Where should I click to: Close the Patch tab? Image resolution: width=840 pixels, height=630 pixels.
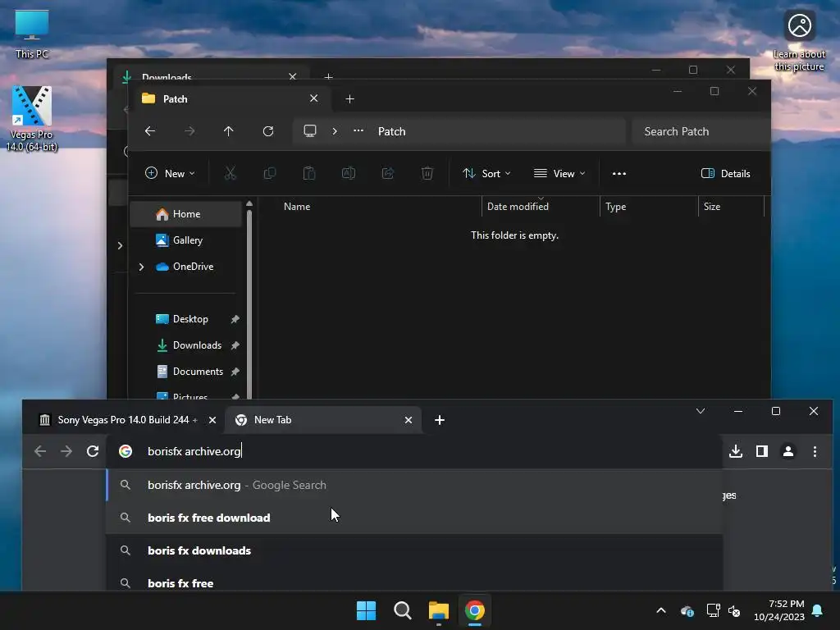coord(314,98)
